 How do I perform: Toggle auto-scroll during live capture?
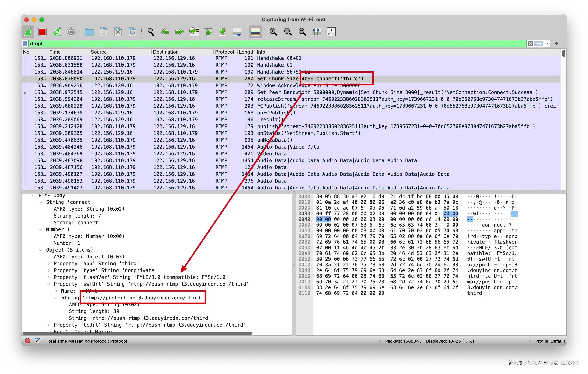tap(237, 32)
